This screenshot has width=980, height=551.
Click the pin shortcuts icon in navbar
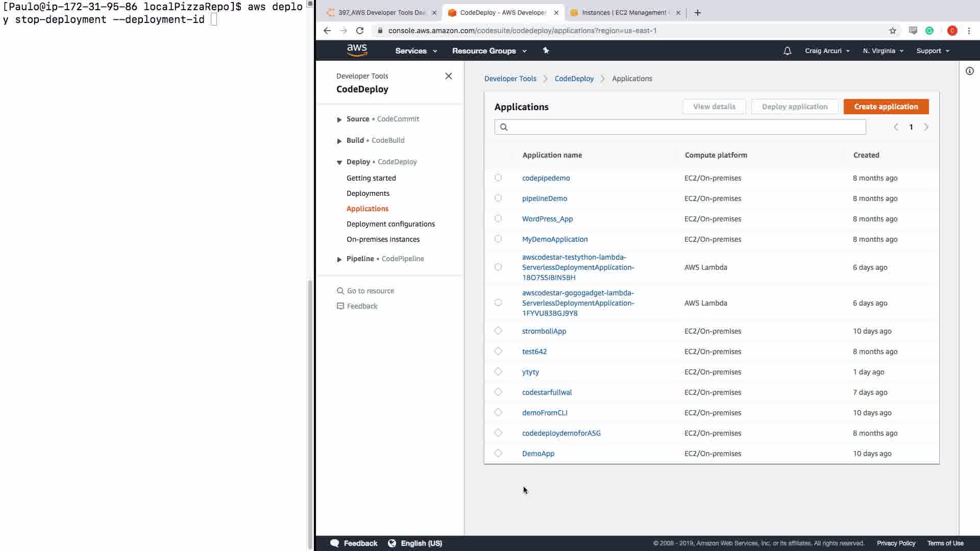coord(546,51)
